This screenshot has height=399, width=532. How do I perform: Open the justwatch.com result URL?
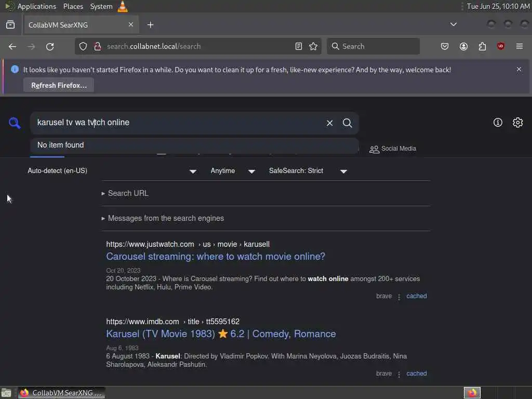point(188,244)
